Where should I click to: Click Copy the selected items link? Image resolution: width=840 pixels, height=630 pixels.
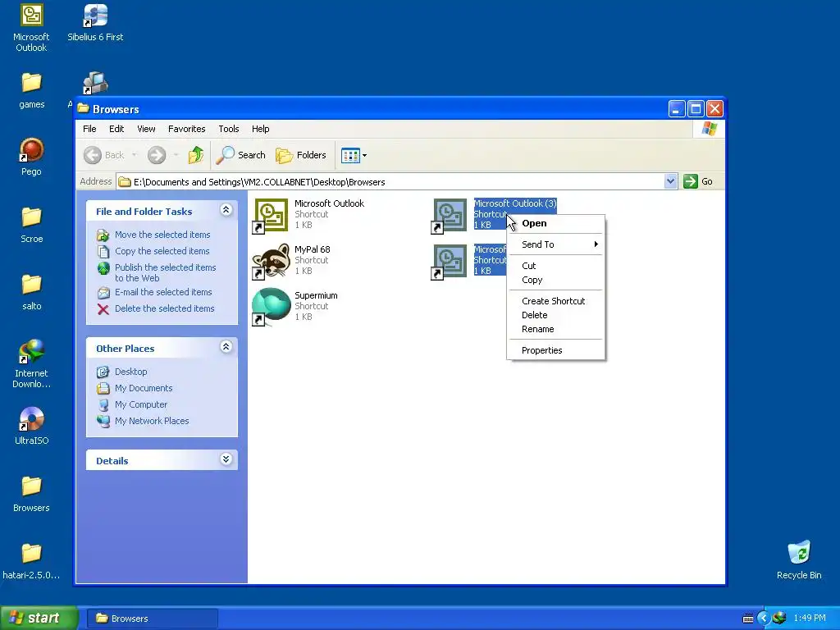[x=153, y=251]
